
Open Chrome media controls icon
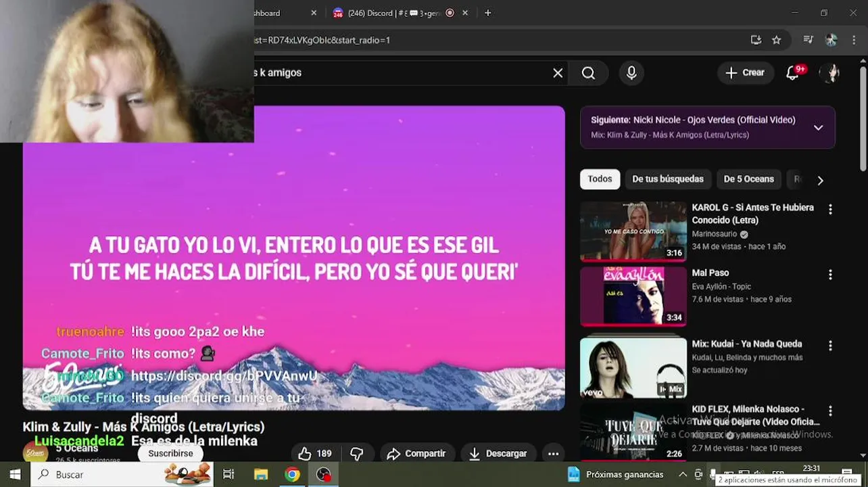click(x=808, y=40)
